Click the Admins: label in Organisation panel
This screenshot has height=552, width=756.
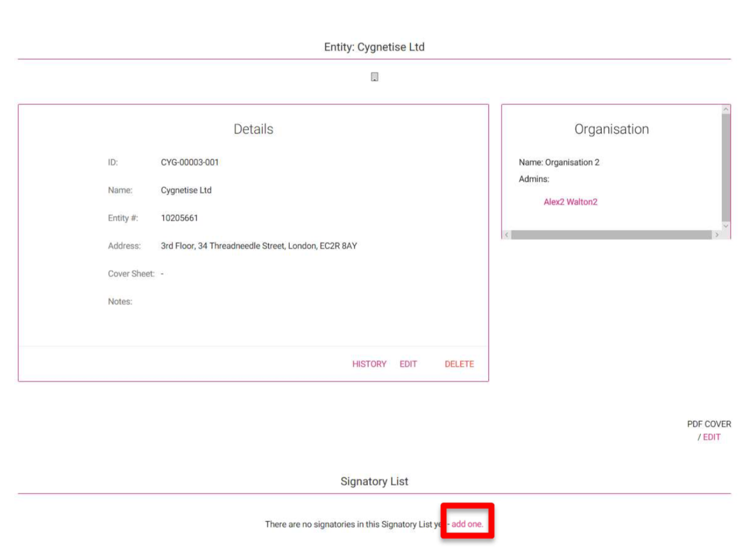point(534,179)
